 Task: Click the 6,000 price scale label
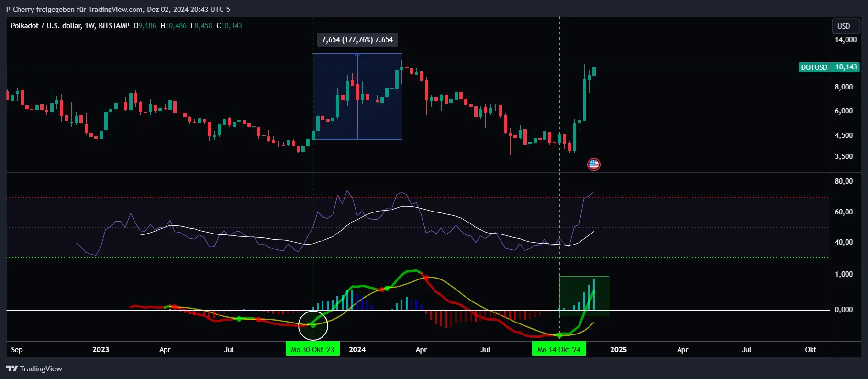pos(844,111)
